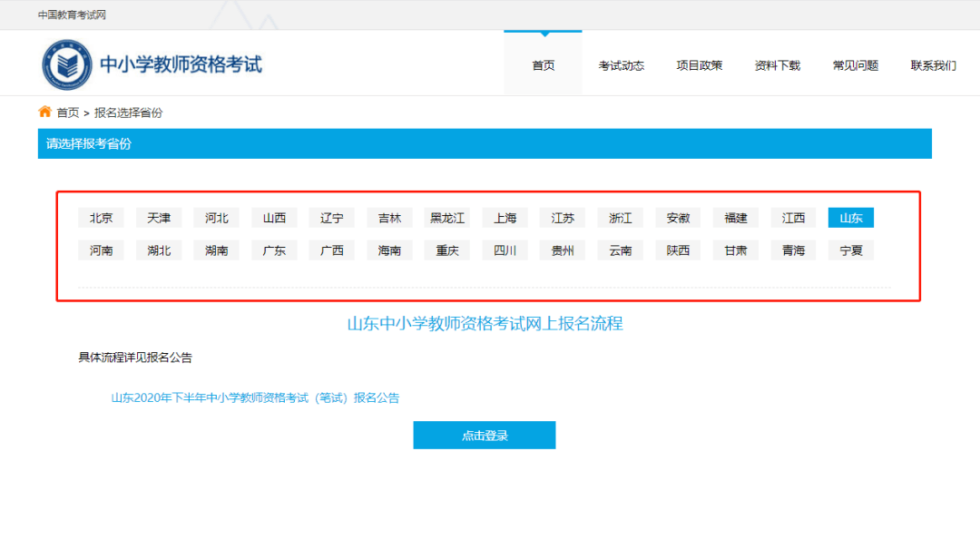Screen dimensions: 980x559
Task: Choose 河北 from the province list
Action: pos(216,218)
